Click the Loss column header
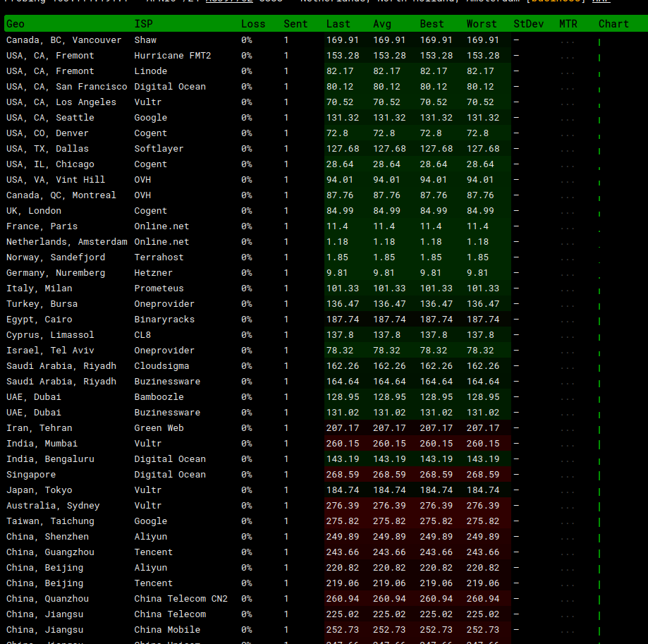The height and width of the screenshot is (644, 648). (253, 24)
